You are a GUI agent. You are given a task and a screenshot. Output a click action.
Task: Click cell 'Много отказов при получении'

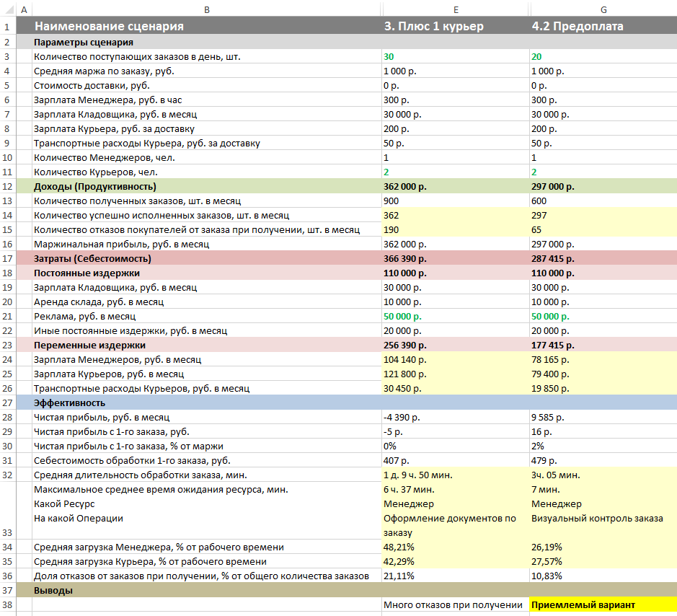click(x=453, y=604)
